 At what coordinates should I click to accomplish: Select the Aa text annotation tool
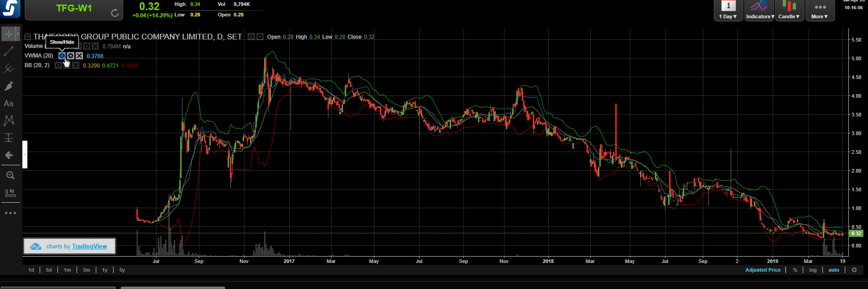coord(9,104)
